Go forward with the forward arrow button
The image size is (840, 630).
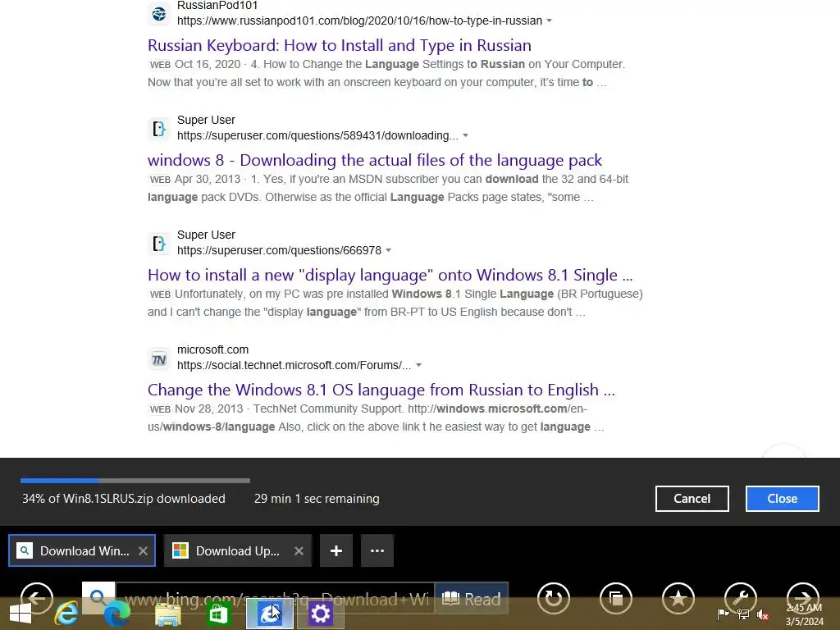coord(802,598)
